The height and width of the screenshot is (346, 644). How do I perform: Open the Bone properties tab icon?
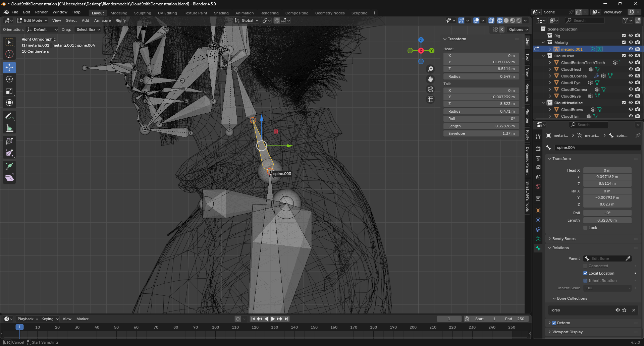tap(538, 248)
